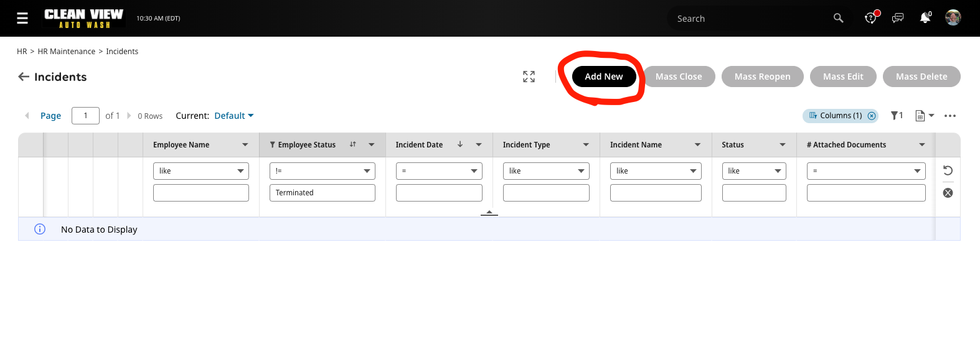Screen dimensions: 980x344
Task: Open the export document dropdown
Action: click(x=924, y=116)
